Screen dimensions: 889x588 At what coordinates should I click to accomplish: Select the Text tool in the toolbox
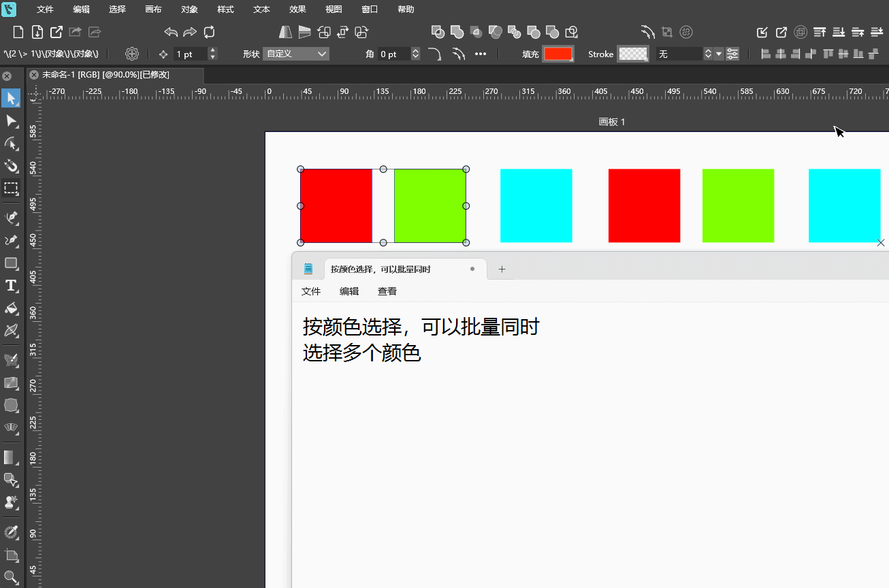11,285
